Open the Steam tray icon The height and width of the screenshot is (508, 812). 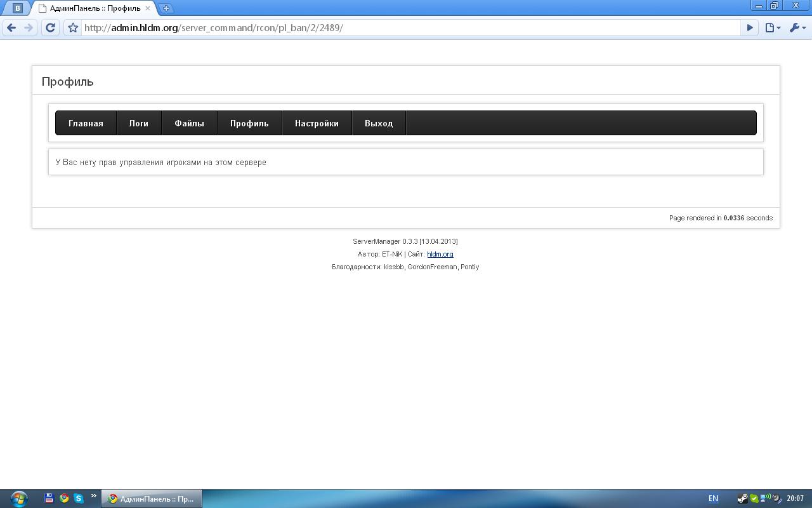tap(742, 498)
